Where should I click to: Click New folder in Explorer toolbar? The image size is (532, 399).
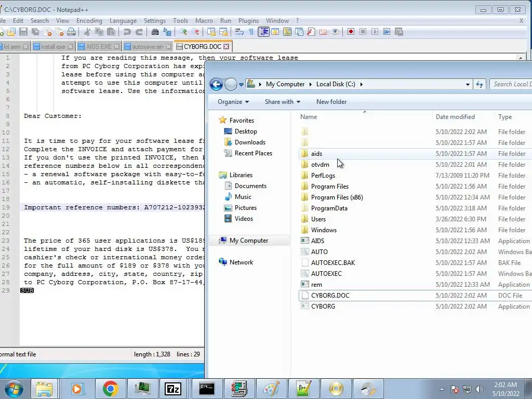click(x=331, y=102)
